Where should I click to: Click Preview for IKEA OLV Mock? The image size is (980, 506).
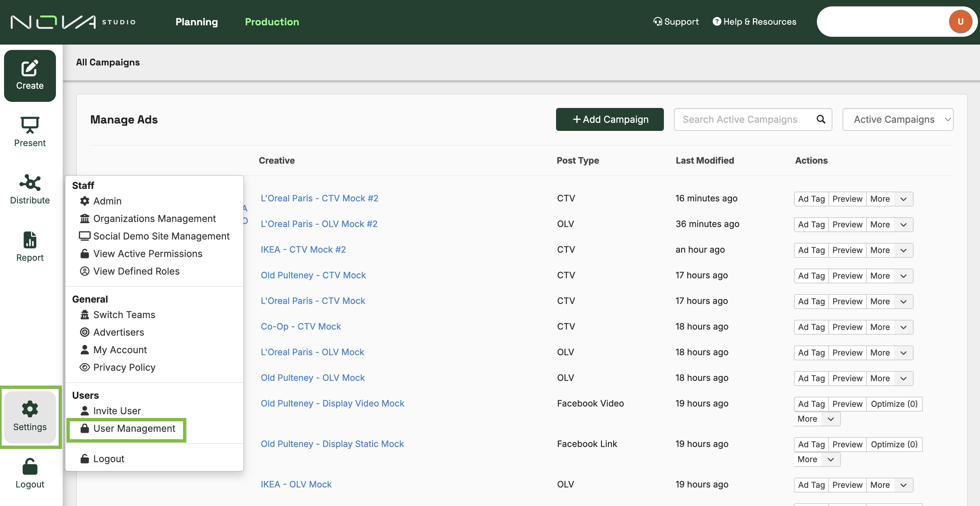tap(847, 485)
